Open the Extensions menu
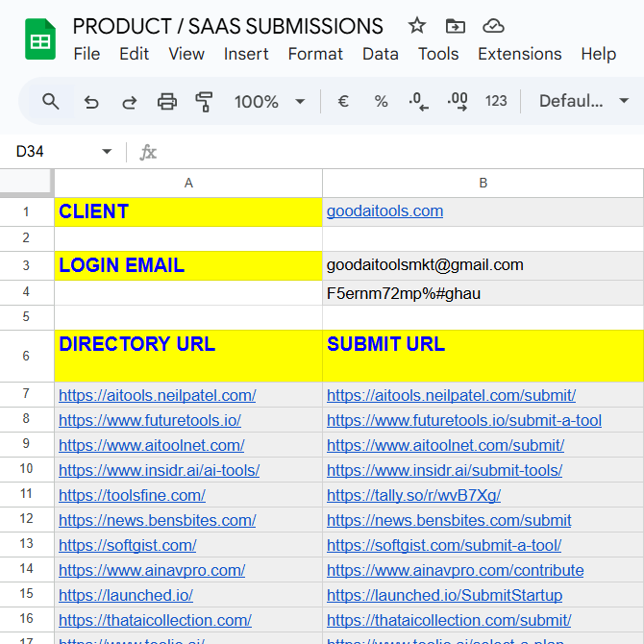644x644 pixels. click(x=520, y=54)
